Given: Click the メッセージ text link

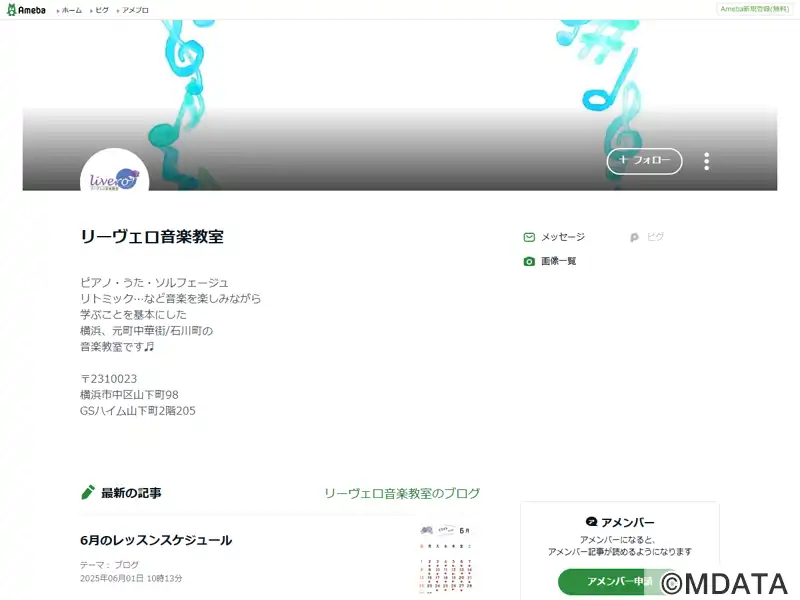Looking at the screenshot, I should click(x=563, y=237).
